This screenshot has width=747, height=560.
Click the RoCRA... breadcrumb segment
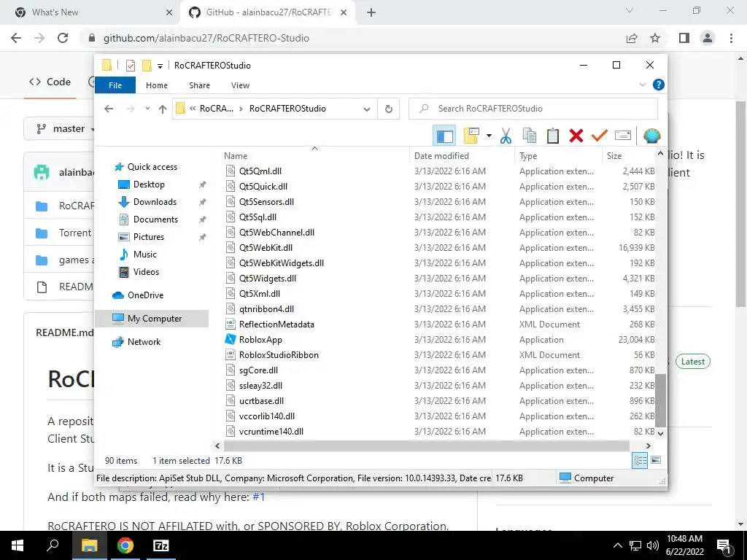pos(216,109)
